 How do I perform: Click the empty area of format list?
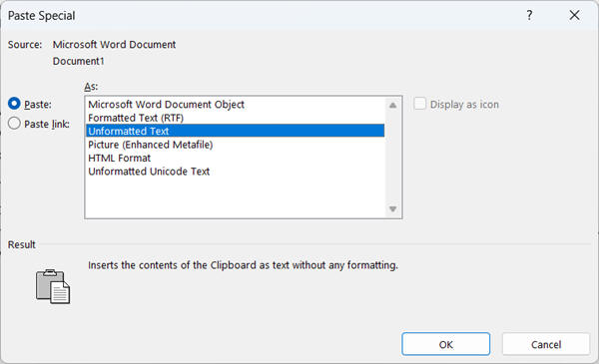click(x=235, y=197)
